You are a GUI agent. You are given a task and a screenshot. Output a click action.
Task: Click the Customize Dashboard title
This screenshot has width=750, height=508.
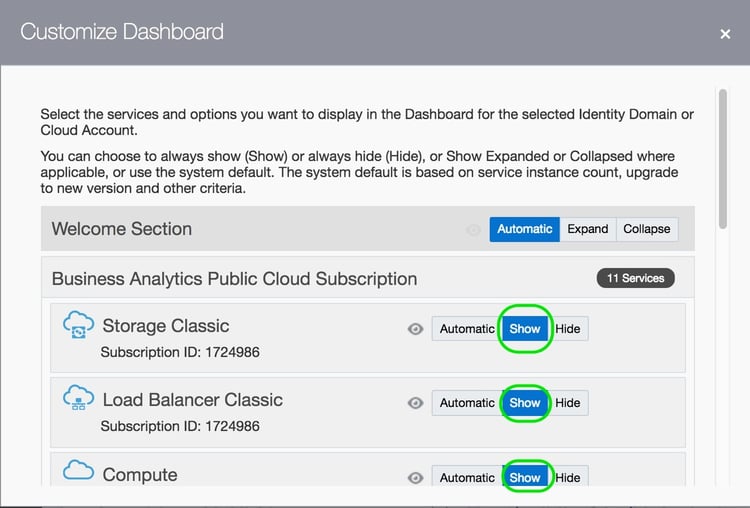[122, 32]
